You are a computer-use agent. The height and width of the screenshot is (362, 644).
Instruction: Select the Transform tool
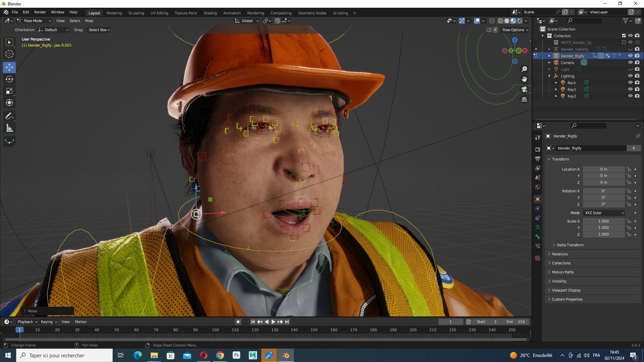point(9,103)
